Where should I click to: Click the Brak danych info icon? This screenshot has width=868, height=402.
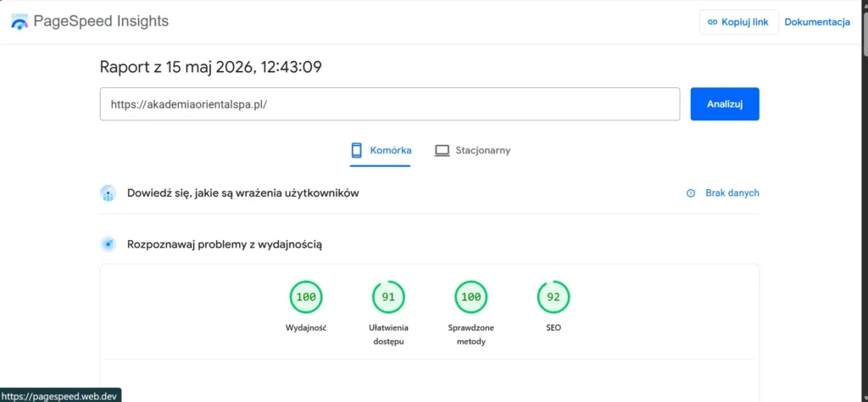coord(690,193)
